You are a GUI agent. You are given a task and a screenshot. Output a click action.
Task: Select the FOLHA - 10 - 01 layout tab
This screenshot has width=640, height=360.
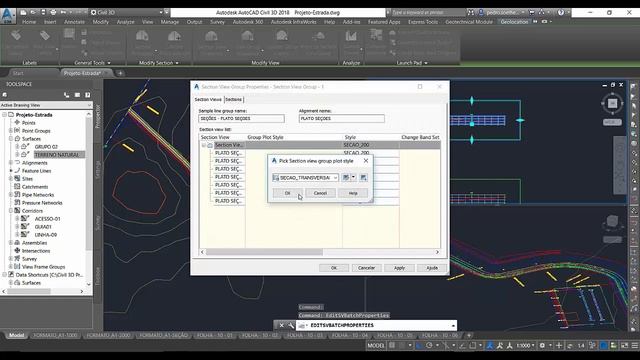point(215,336)
